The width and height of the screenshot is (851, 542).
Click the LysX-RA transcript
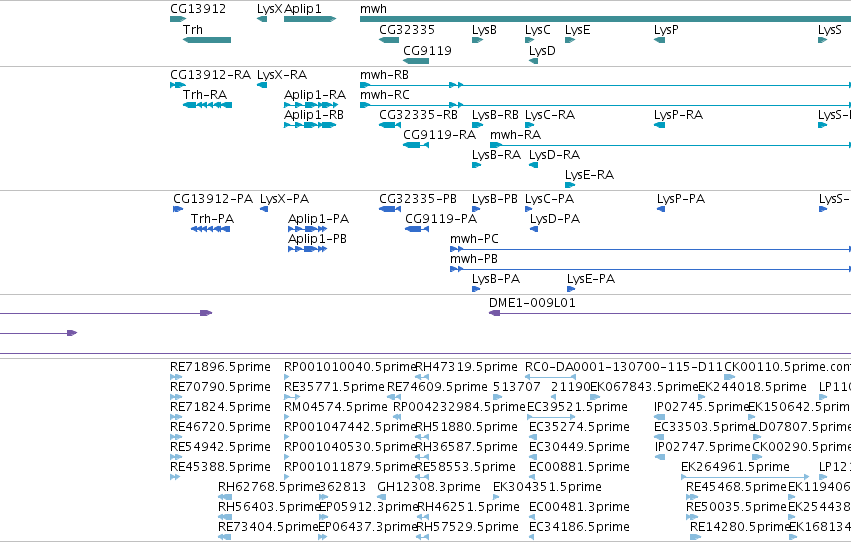pos(262,85)
